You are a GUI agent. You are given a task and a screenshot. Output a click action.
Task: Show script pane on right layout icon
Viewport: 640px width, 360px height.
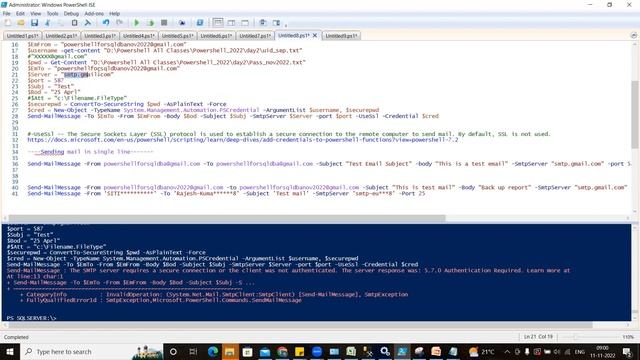(x=231, y=23)
